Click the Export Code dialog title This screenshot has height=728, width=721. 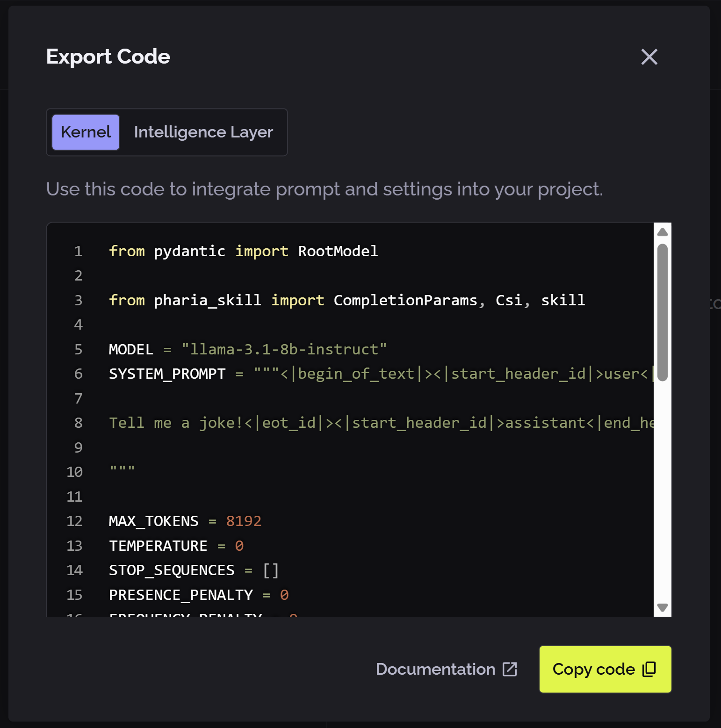coord(108,57)
